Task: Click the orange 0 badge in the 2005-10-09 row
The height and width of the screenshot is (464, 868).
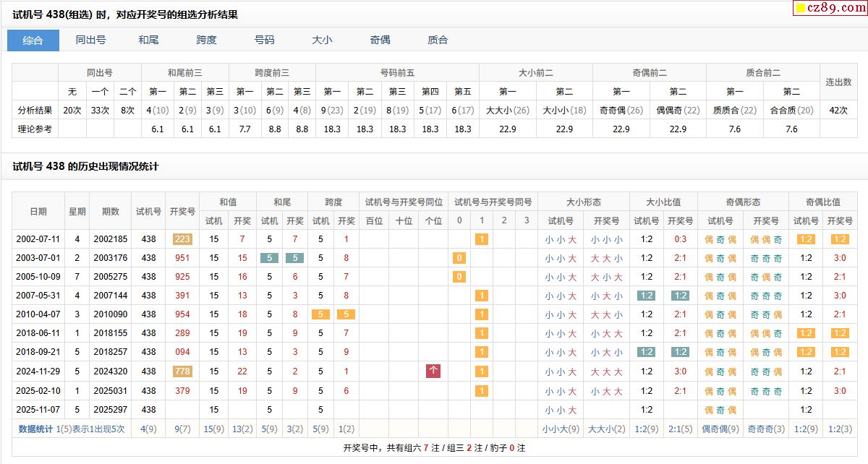Action: click(459, 277)
